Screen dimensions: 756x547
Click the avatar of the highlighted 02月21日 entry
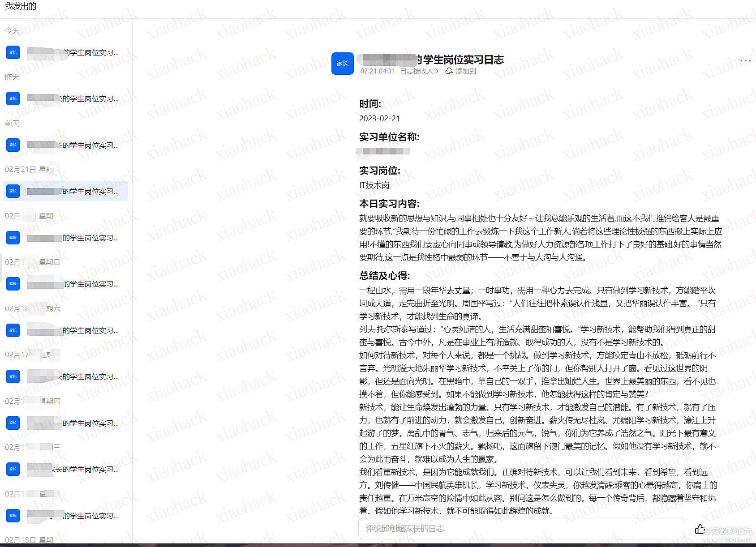[13, 191]
